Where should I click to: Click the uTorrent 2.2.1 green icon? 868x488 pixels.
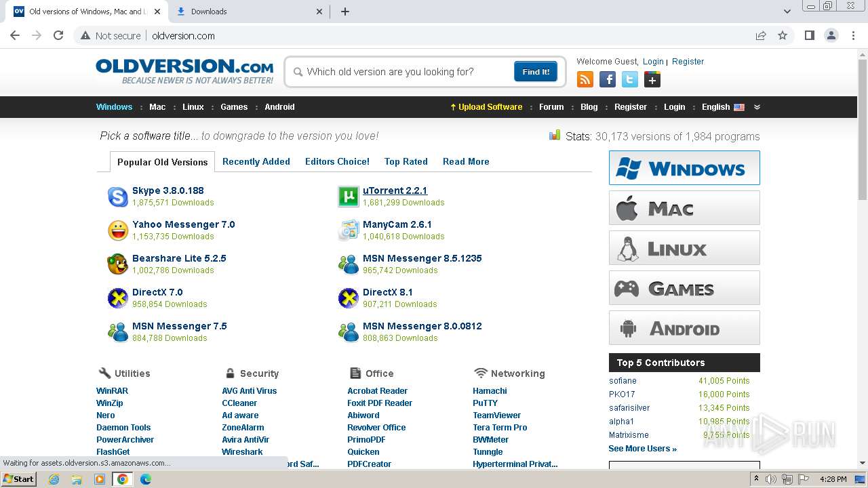(x=349, y=197)
